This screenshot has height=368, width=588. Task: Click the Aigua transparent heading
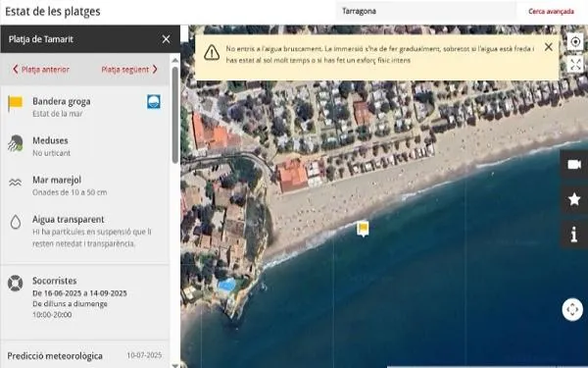(69, 219)
